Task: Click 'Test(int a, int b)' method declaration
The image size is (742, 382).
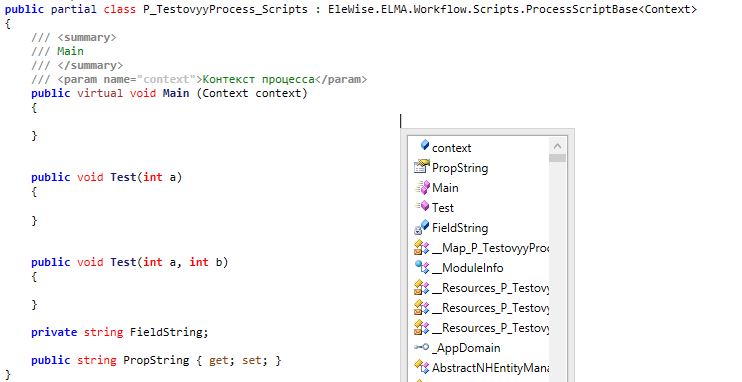Action: pyautogui.click(x=169, y=262)
